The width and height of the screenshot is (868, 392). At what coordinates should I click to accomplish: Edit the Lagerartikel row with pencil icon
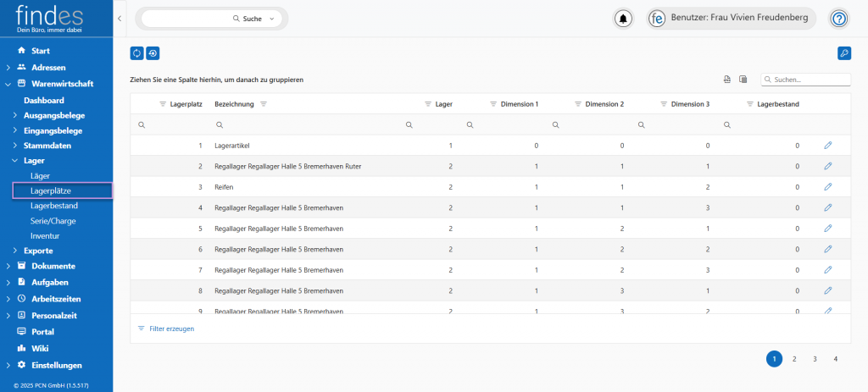[828, 146]
